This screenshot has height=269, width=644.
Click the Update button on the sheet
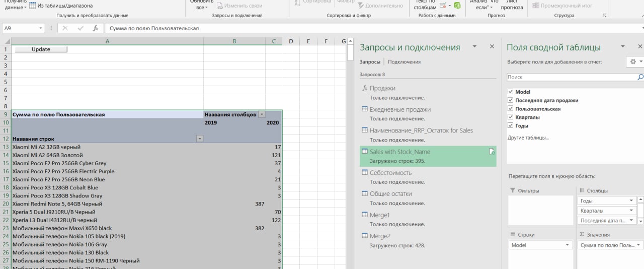click(41, 49)
